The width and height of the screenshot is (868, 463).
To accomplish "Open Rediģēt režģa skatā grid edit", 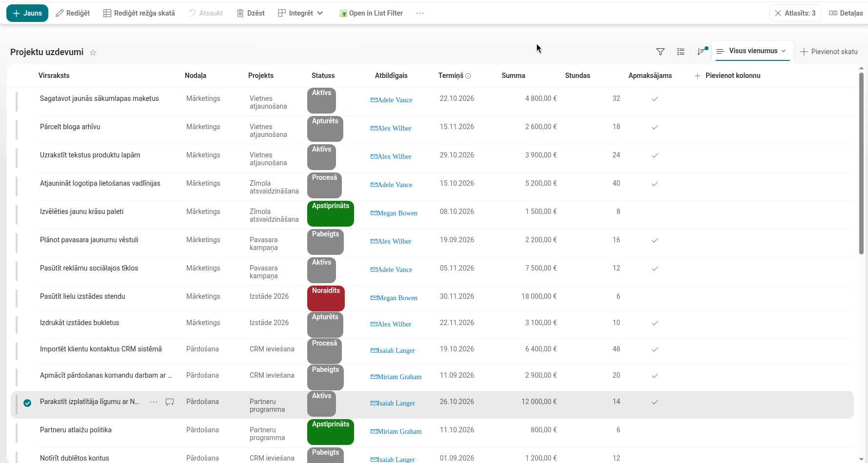I will pos(139,13).
